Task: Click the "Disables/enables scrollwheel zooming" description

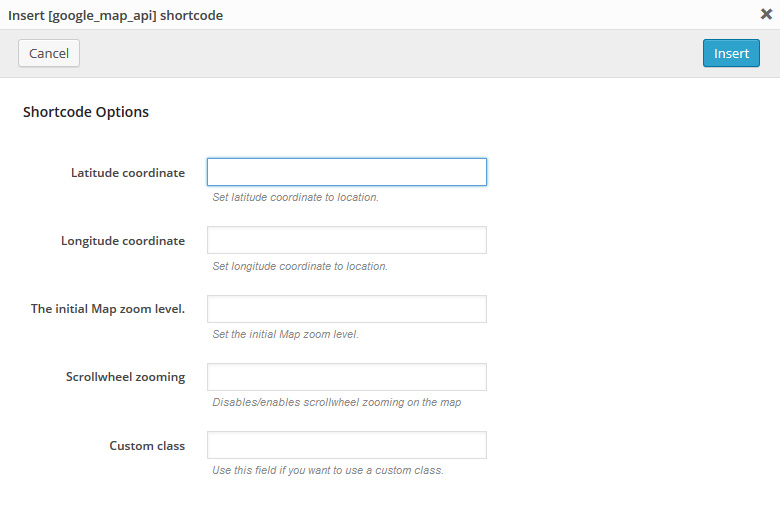Action: (x=337, y=402)
